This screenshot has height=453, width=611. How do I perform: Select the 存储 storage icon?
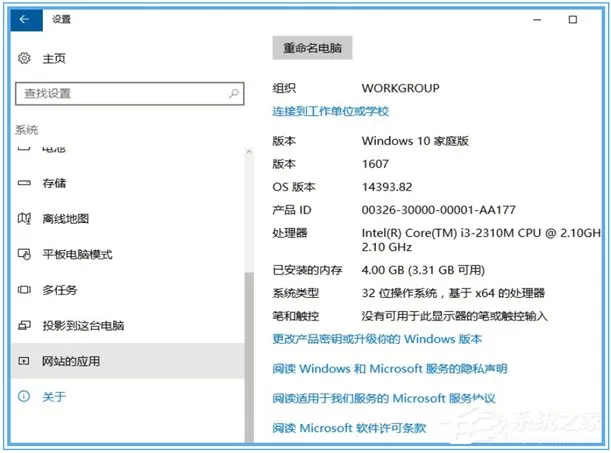click(24, 183)
